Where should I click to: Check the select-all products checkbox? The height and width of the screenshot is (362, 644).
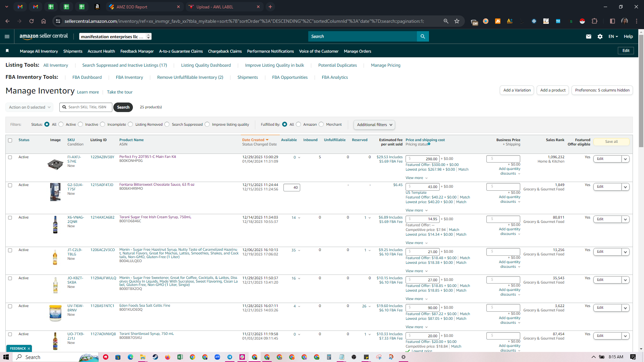[10, 140]
